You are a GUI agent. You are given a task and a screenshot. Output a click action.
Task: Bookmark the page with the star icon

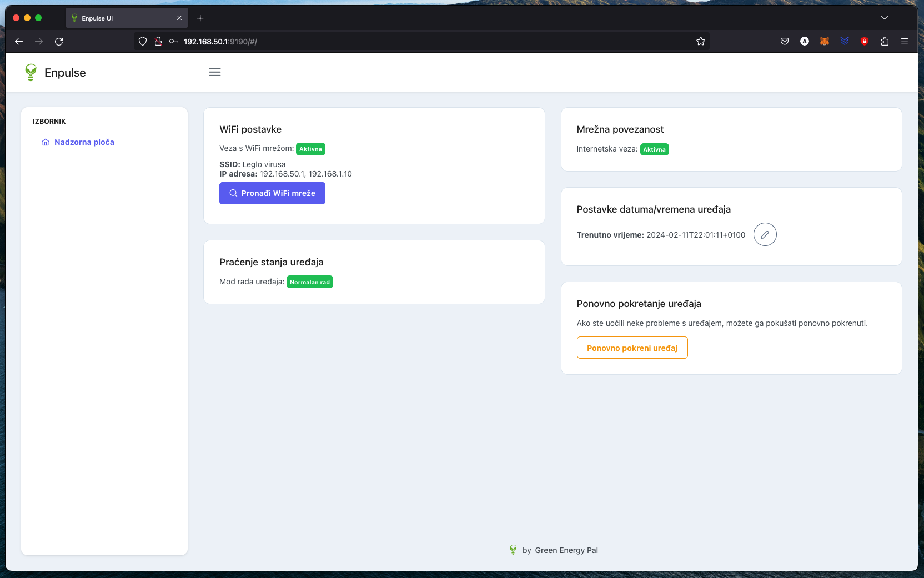tap(700, 41)
